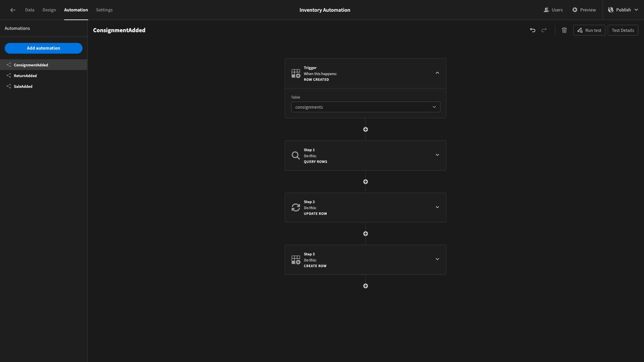Switch to the Data tab
This screenshot has width=644, height=362.
30,10
